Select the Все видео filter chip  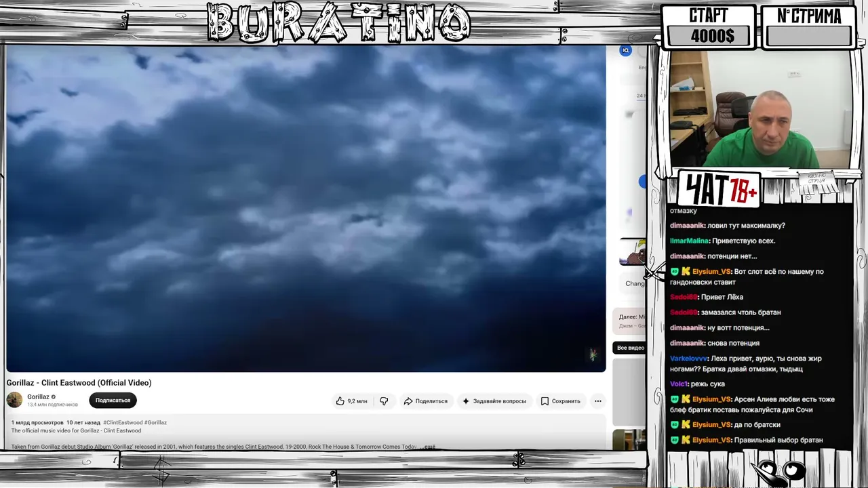630,348
